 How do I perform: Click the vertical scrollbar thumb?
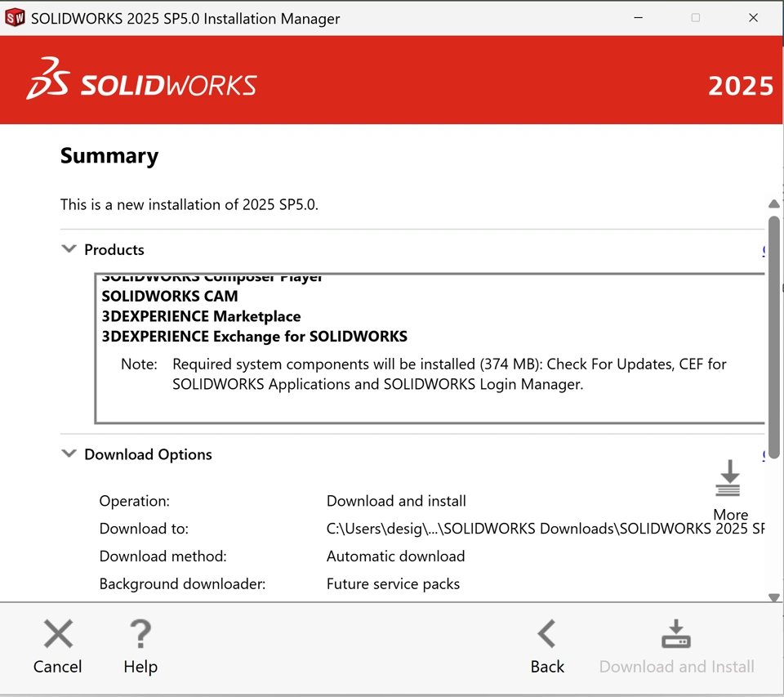(x=773, y=327)
